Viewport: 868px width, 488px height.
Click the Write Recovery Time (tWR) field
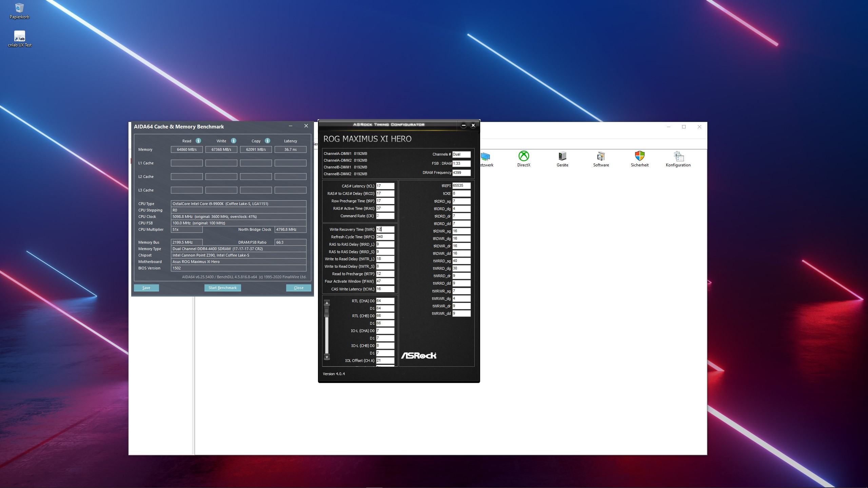tap(385, 229)
